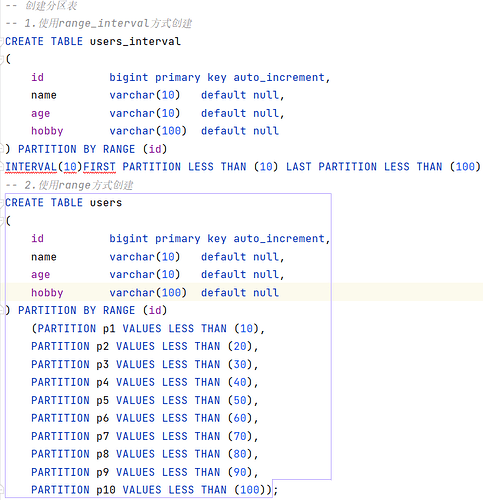Click partition name p7
The width and height of the screenshot is (483, 500).
click(x=103, y=436)
